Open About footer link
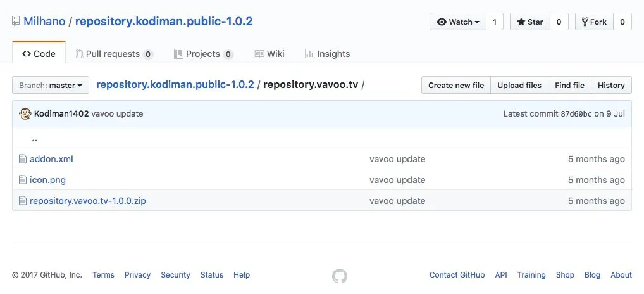Screen dimensions: 644x294 click(621, 274)
